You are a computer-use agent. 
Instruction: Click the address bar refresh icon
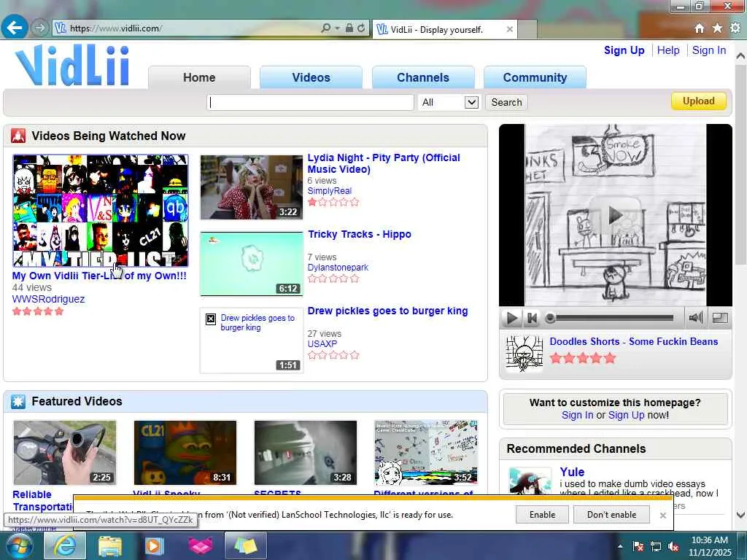pos(361,28)
